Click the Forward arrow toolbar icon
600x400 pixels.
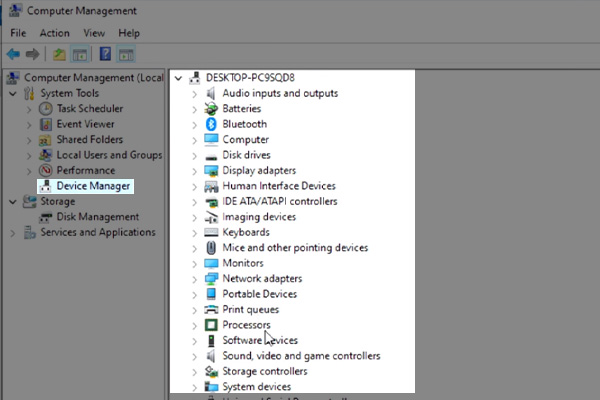coord(33,54)
